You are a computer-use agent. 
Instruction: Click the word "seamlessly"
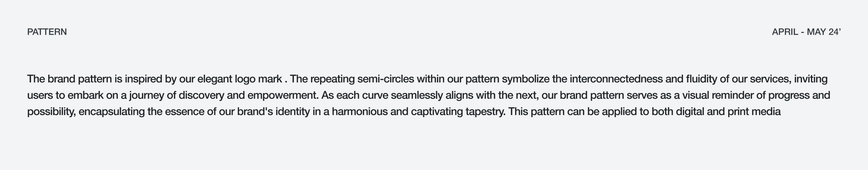[417, 95]
